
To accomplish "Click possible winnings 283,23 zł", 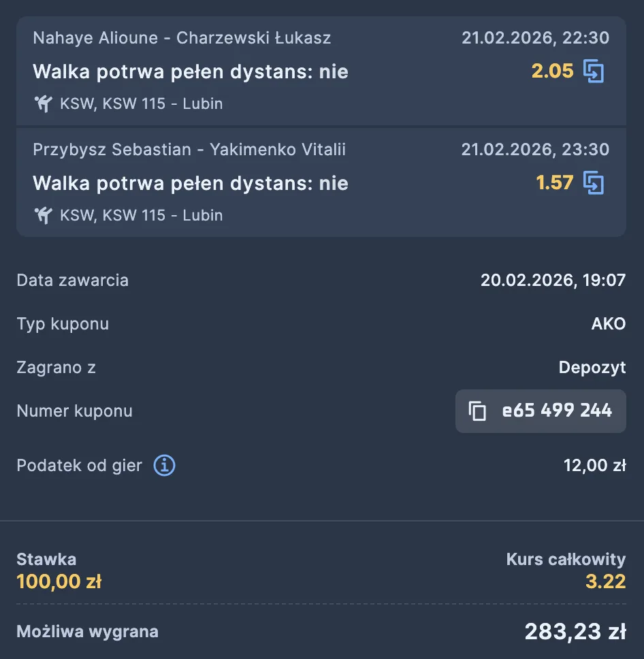I will (x=574, y=631).
